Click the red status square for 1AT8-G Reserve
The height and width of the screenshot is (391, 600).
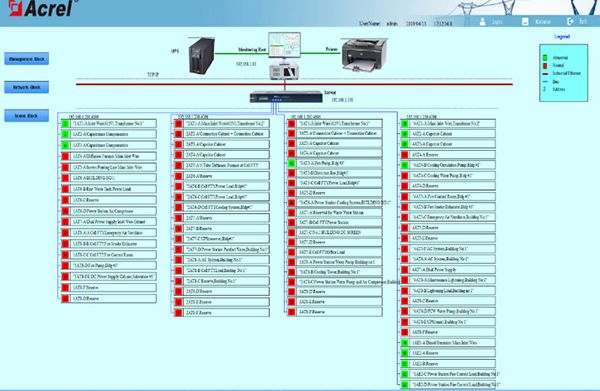65,298
